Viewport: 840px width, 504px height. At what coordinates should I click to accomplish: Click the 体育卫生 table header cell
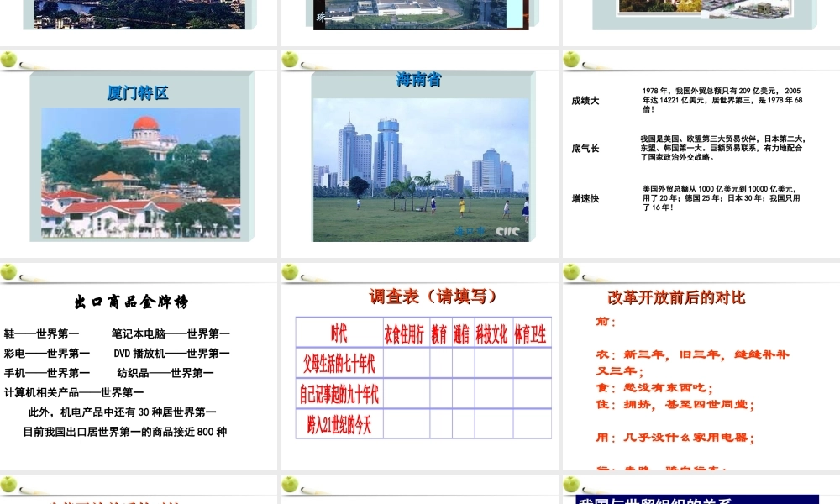pyautogui.click(x=533, y=333)
